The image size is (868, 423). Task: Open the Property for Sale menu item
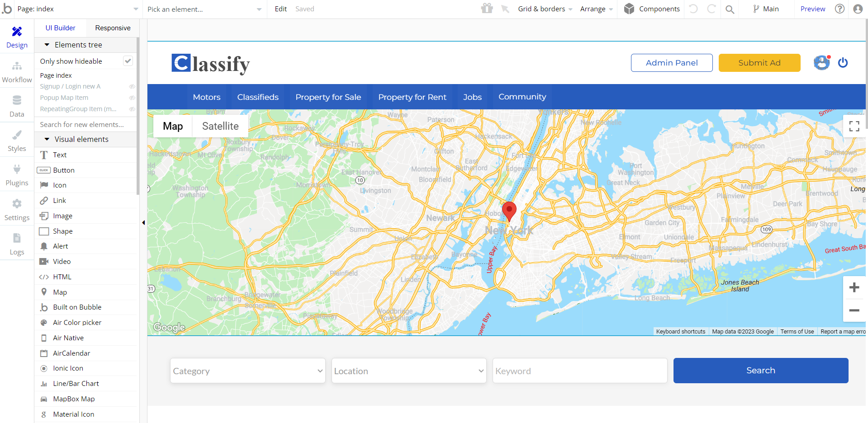[328, 97]
